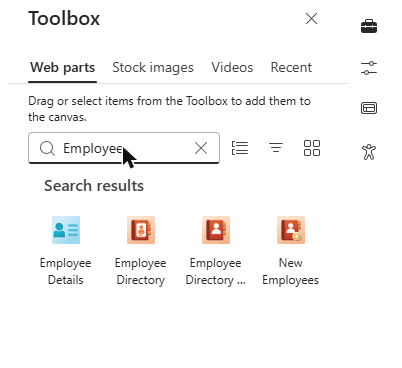
Task: Click the New Employees label text
Action: coord(291,271)
